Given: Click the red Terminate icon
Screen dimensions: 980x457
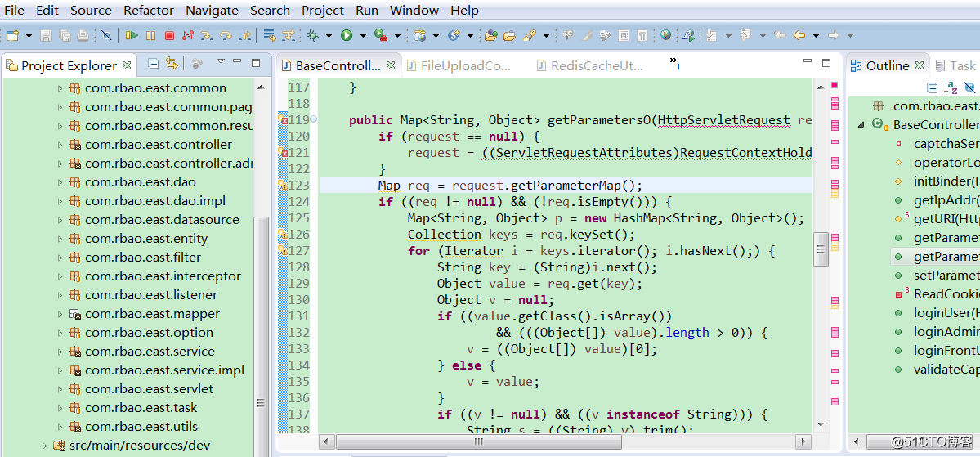Looking at the screenshot, I should click(169, 36).
